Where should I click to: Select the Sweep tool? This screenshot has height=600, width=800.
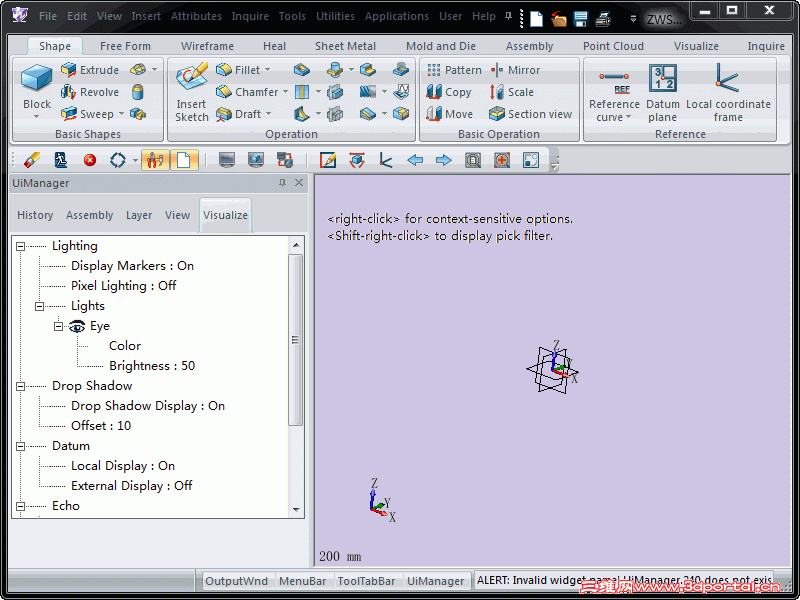(87, 114)
